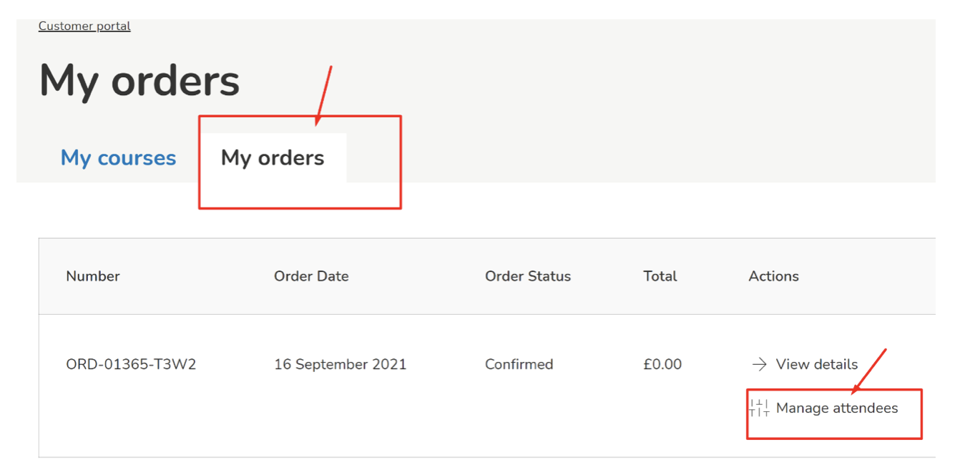Click the 16 September 2021 date cell
The image size is (980, 475).
pos(340,365)
